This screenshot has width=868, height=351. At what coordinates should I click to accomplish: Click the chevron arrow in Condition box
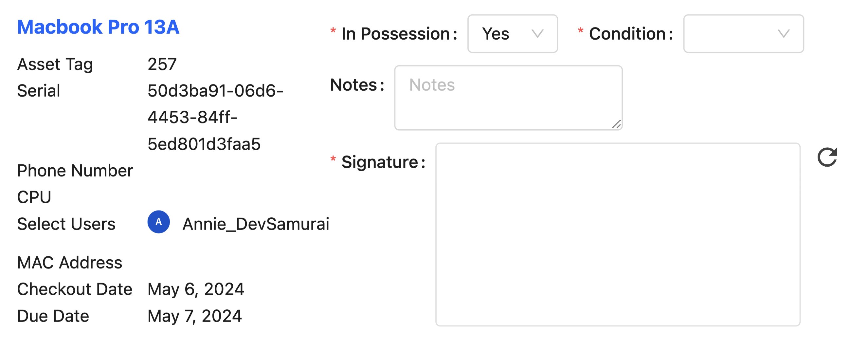[784, 34]
